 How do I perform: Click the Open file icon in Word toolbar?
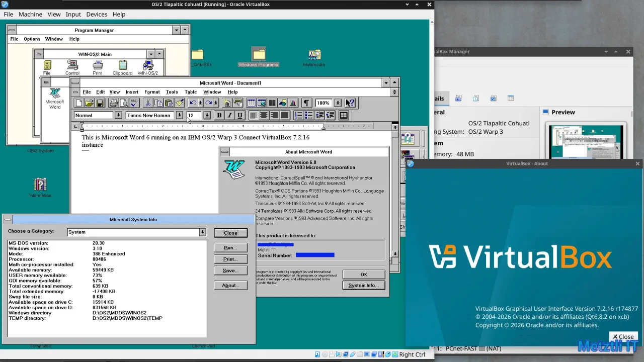tap(90, 103)
